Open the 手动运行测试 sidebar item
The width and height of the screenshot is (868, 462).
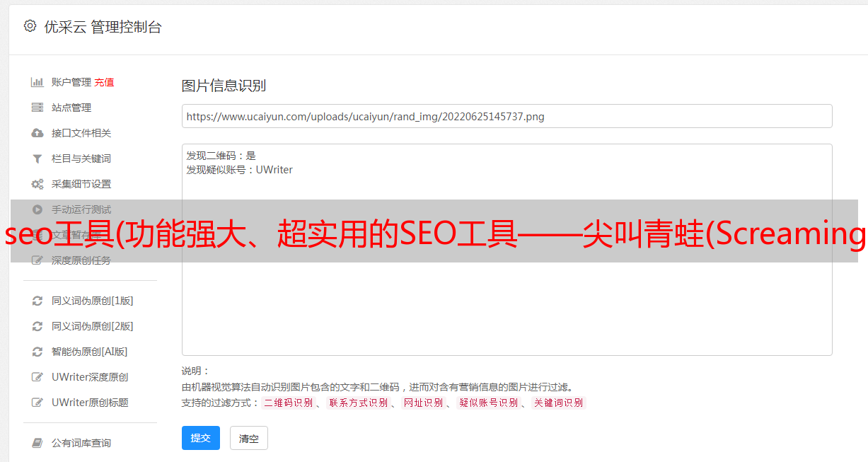81,209
